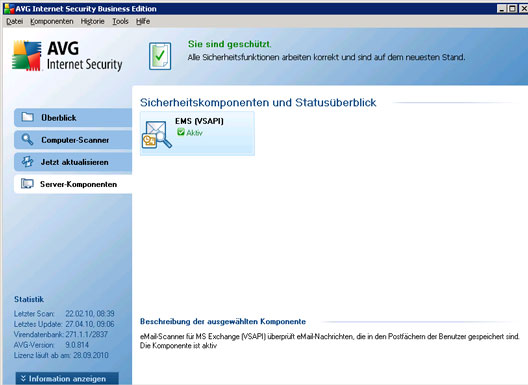Click the Server-Komponenten monitor icon
The image size is (528, 385).
pyautogui.click(x=27, y=184)
